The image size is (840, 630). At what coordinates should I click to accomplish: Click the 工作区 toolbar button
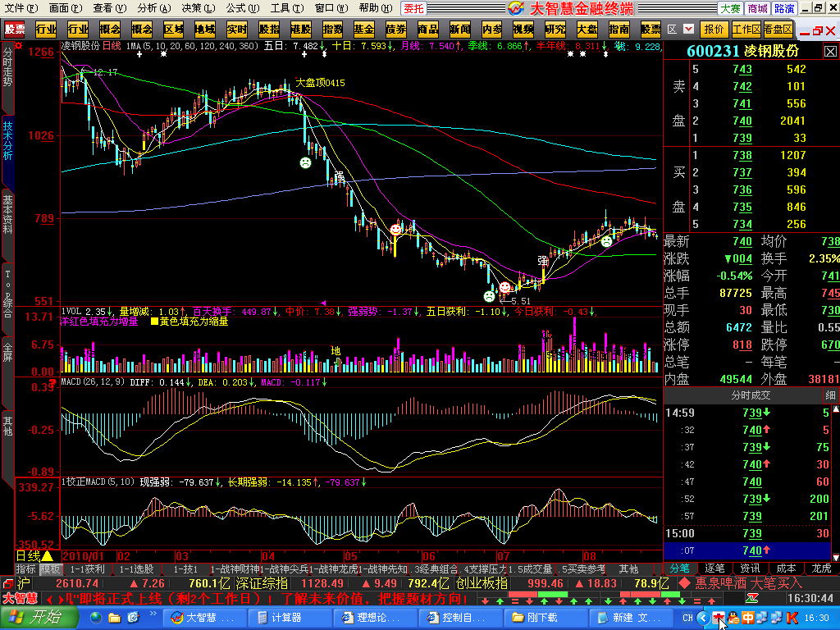point(746,29)
